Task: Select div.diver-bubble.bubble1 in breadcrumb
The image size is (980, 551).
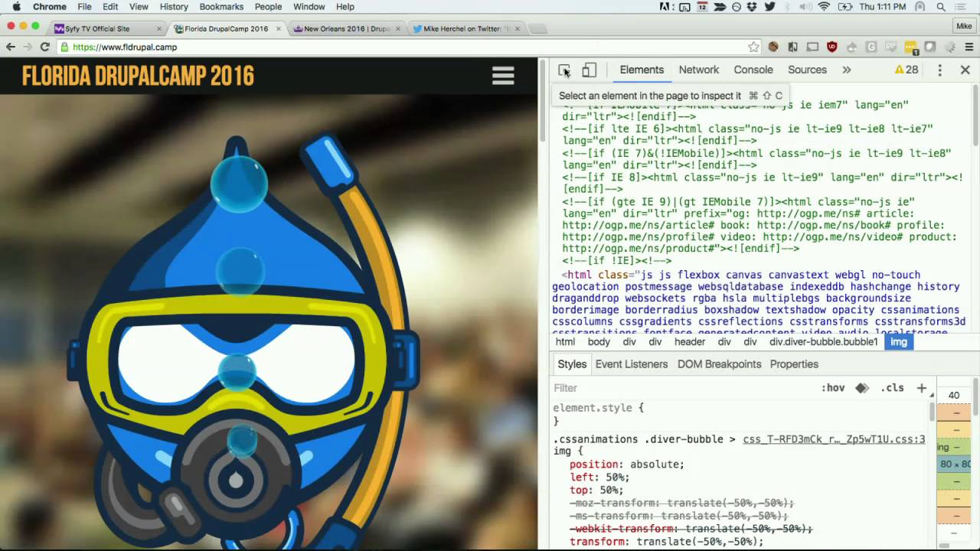Action: (x=824, y=342)
